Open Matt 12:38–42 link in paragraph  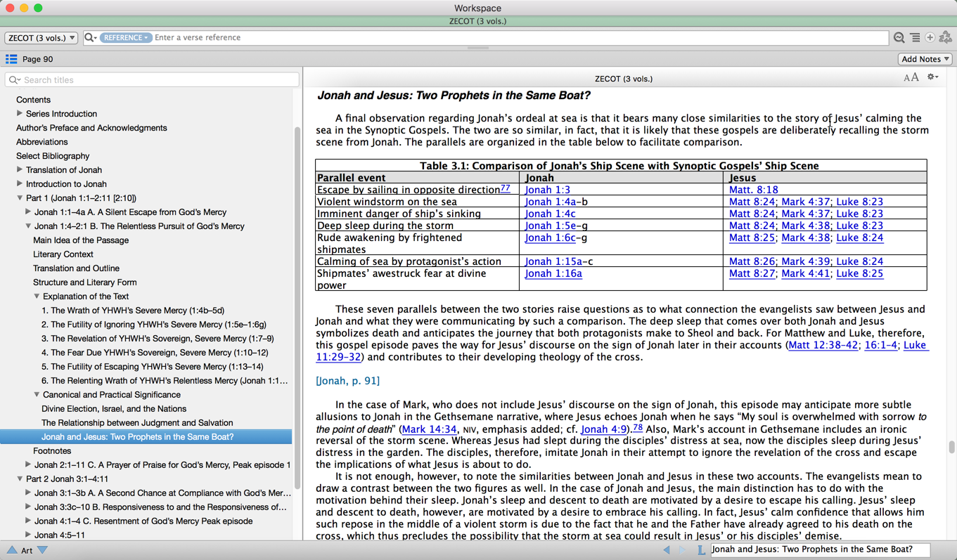tap(823, 345)
